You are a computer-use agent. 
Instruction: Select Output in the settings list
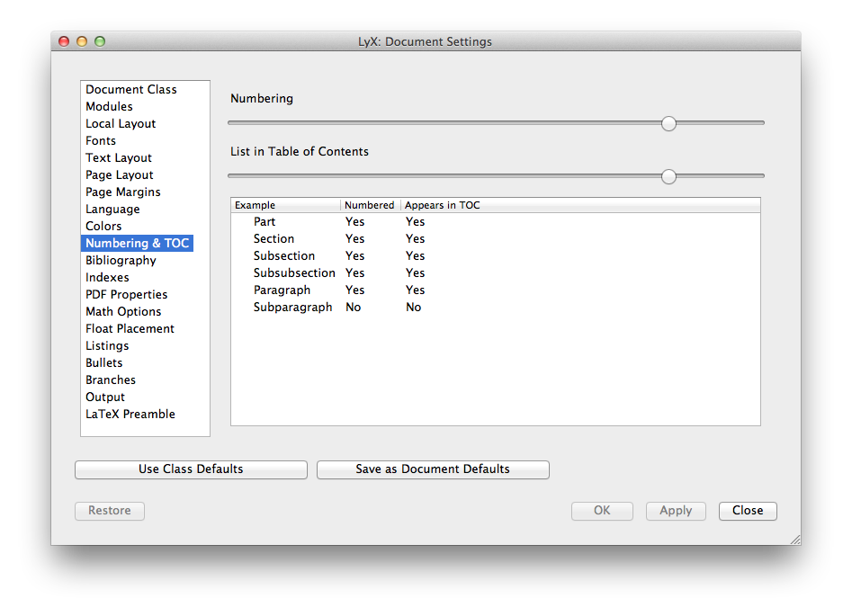105,397
